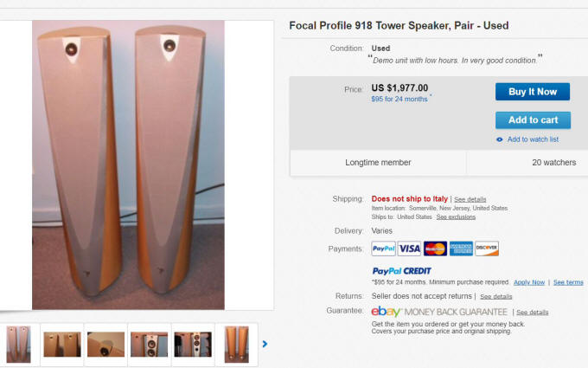Click the eBay Money Back Guarantee logo

point(439,311)
